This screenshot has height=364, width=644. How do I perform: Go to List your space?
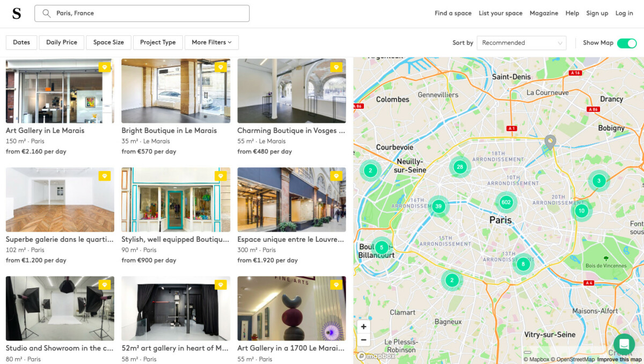500,13
